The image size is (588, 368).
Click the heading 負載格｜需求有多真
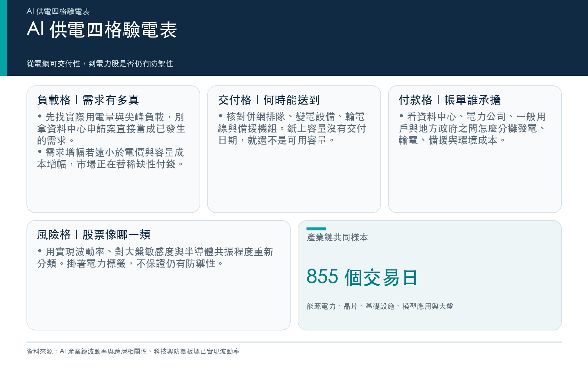point(88,100)
